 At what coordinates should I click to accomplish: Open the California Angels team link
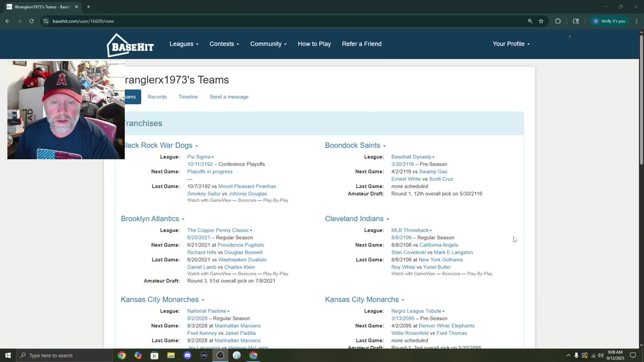pos(439,245)
